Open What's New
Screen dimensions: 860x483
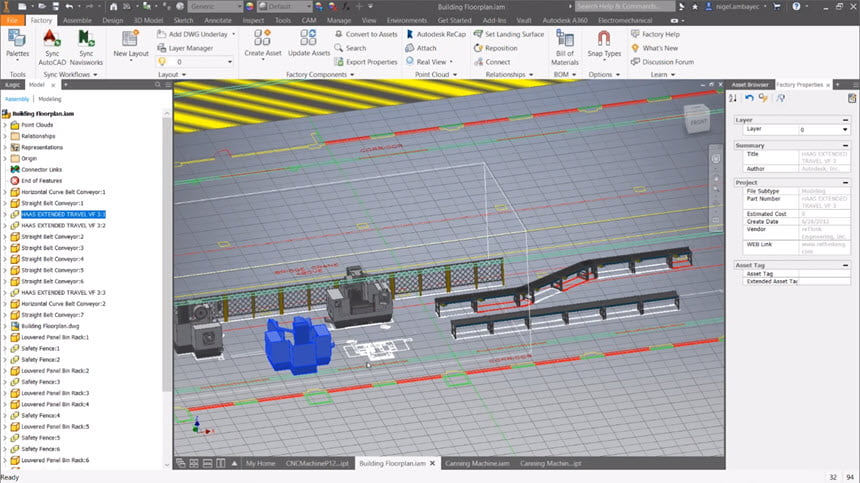(x=654, y=48)
